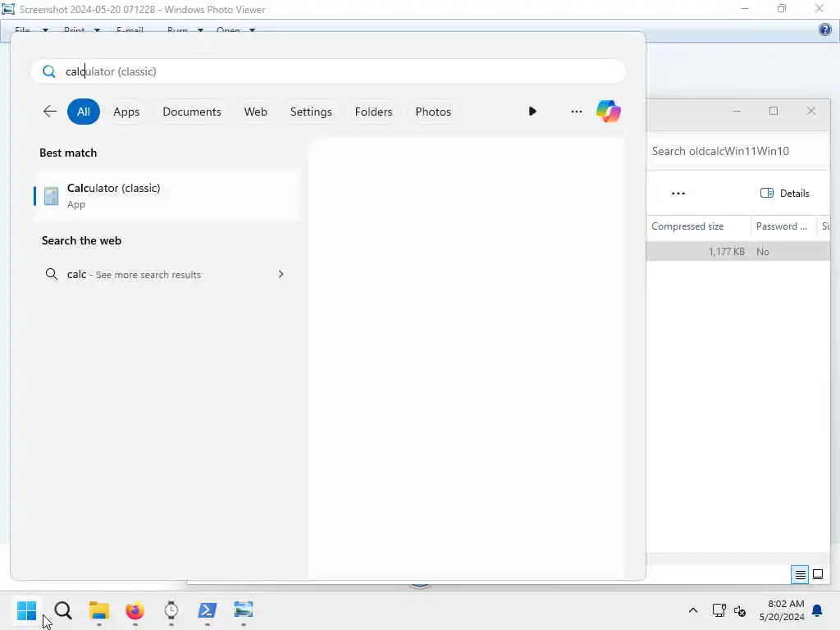This screenshot has height=630, width=840.
Task: Click the Search oldcalcWin11Win10 field in Explorer
Action: pos(738,151)
